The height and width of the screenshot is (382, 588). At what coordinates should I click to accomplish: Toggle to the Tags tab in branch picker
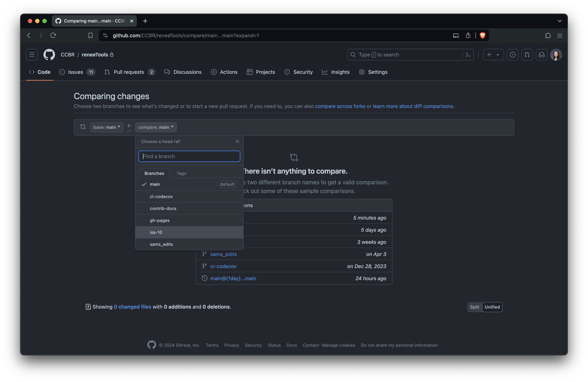tap(181, 173)
